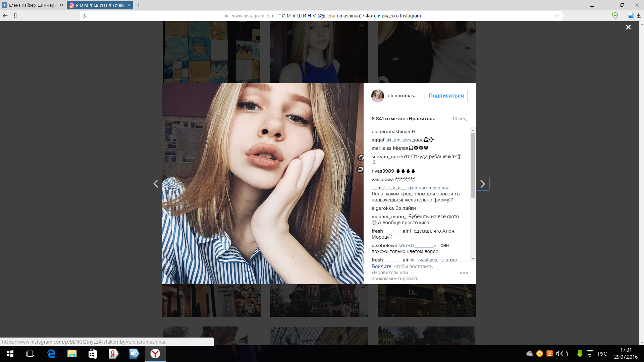Open the three-dots post options menu

coord(464,273)
